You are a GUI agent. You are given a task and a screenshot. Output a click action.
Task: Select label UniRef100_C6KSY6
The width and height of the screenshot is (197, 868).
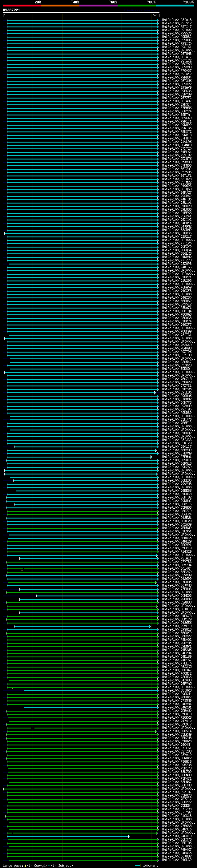177,839
